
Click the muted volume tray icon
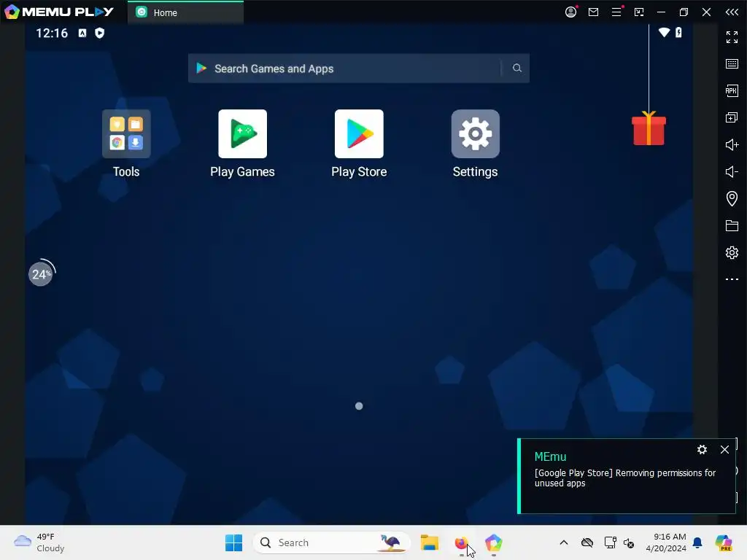(629, 542)
